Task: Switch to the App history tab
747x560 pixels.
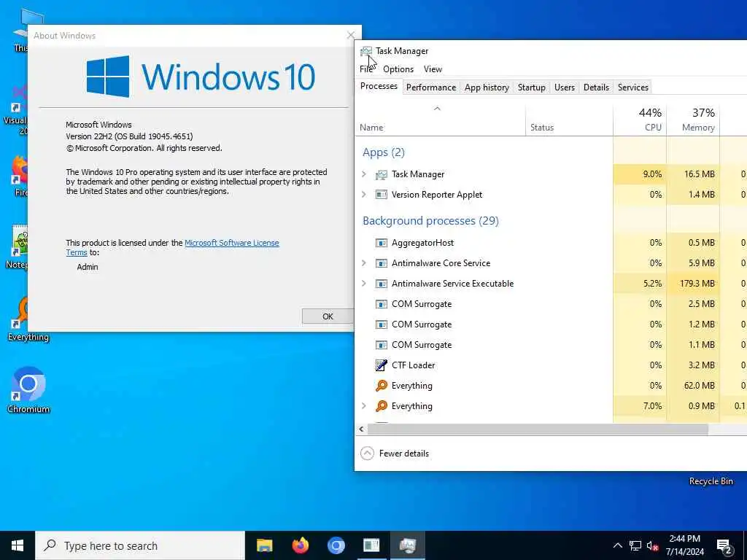Action: point(487,87)
